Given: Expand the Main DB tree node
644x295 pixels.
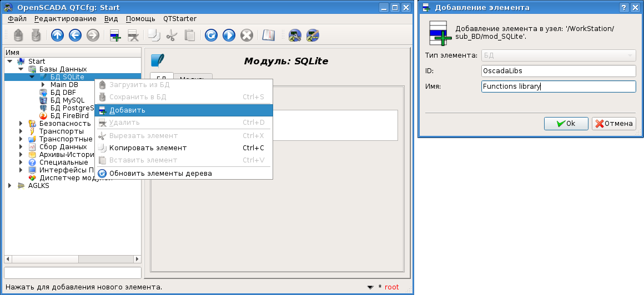Looking at the screenshot, I should 43,85.
